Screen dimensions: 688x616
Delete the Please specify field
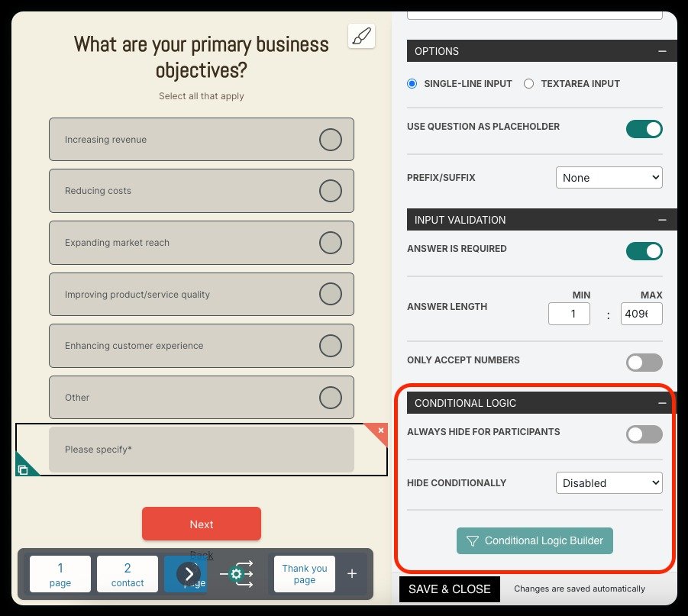[380, 431]
